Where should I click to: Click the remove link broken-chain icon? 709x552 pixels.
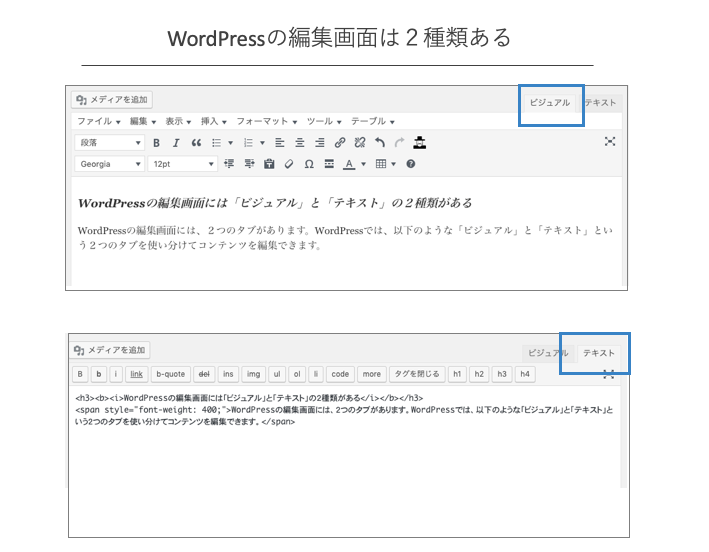(360, 143)
